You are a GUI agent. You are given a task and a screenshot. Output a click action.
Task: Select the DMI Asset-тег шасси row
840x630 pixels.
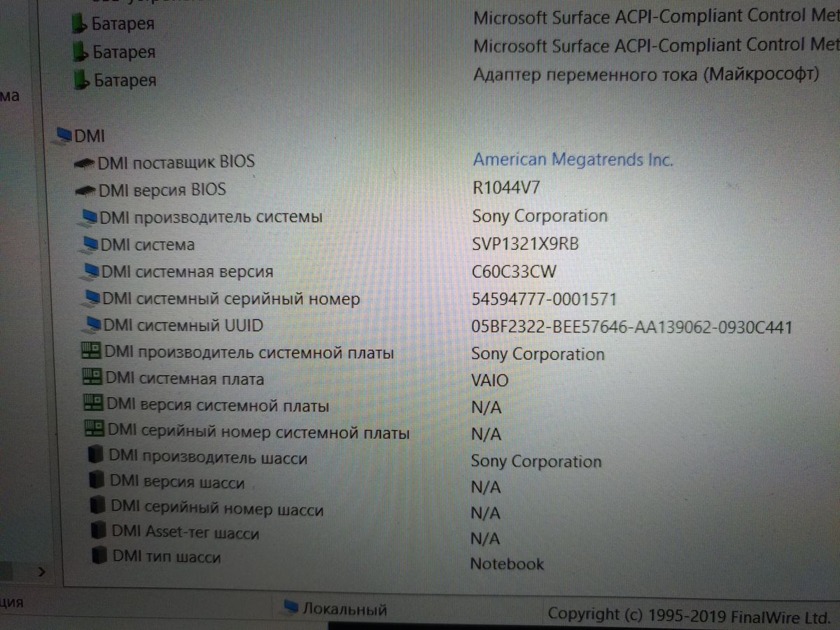185,533
